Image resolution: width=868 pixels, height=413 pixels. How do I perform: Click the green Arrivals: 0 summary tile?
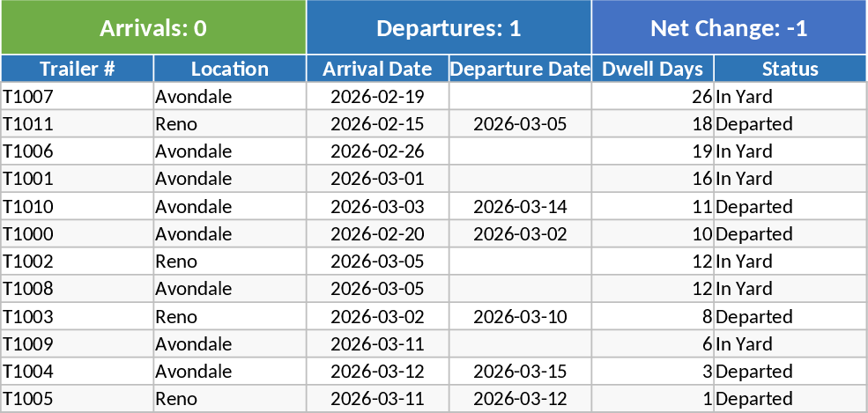(x=153, y=28)
